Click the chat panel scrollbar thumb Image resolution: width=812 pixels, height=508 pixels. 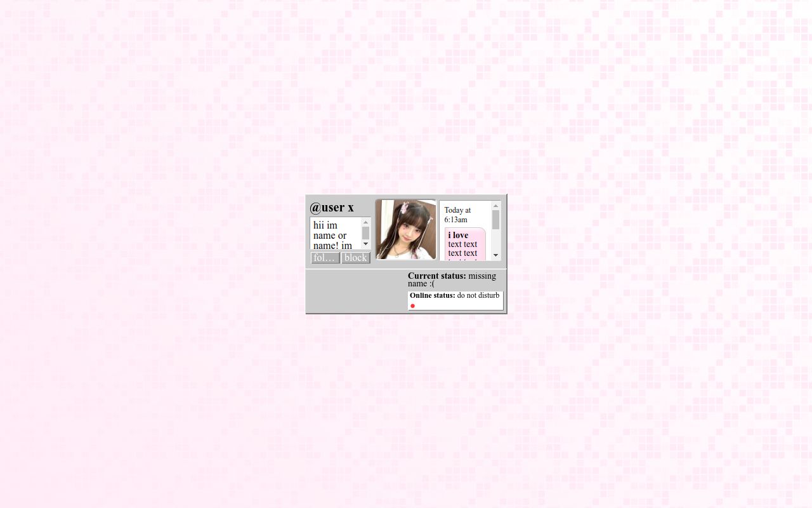(x=496, y=220)
